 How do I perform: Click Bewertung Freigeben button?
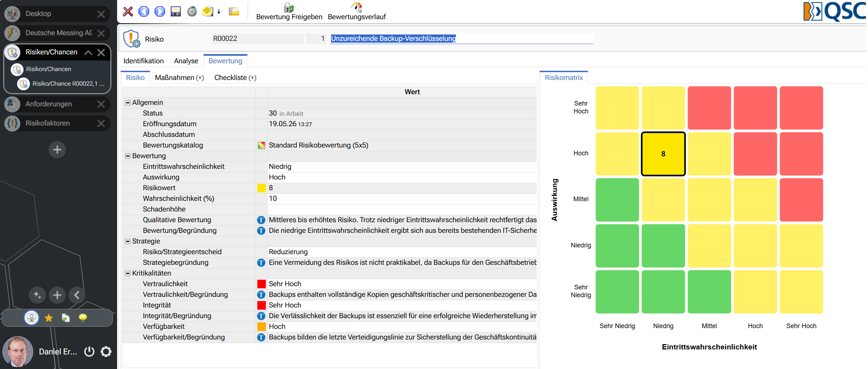tap(289, 11)
